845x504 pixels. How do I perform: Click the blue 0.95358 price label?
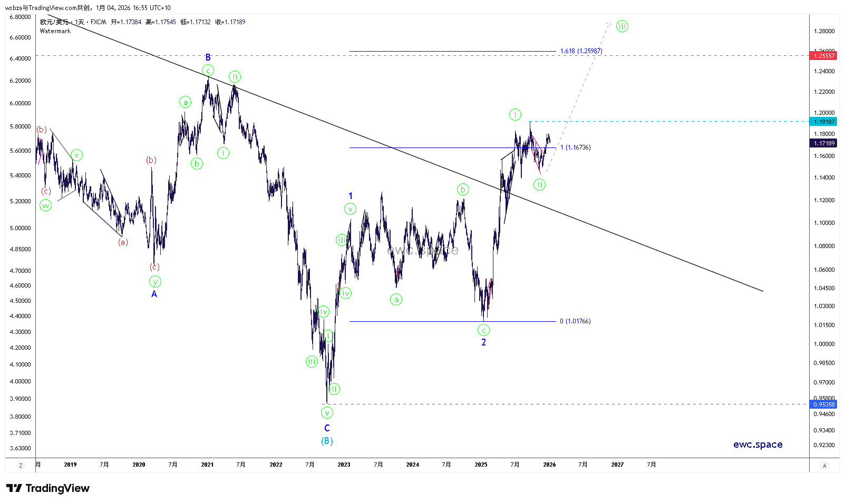[824, 404]
